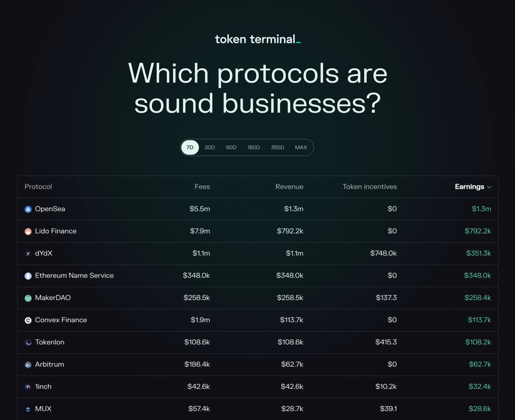Open the 1inch protocol link
The height and width of the screenshot is (420, 515).
(x=43, y=387)
